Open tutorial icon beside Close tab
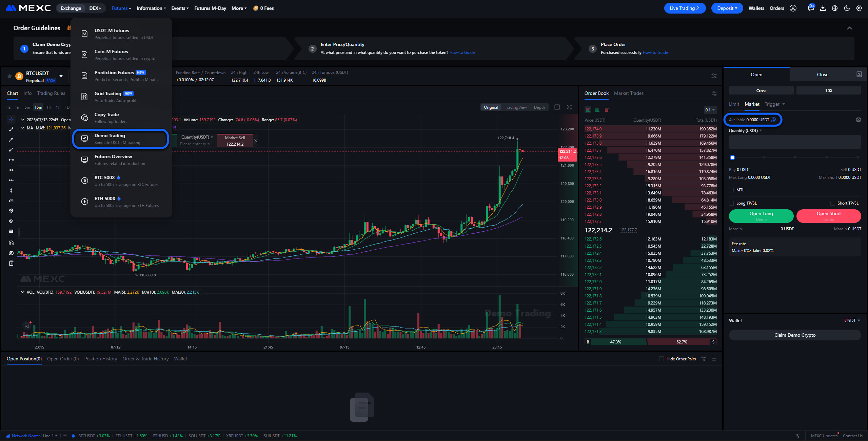This screenshot has width=868, height=441. (x=859, y=74)
